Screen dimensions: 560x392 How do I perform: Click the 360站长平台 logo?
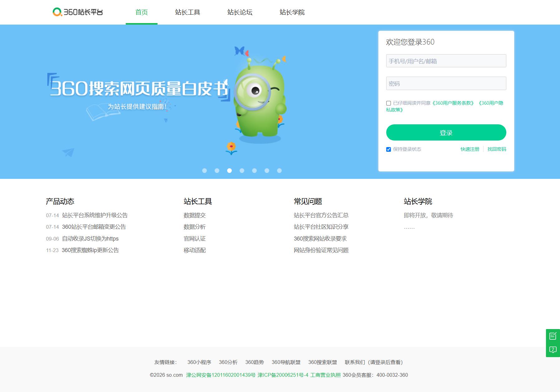78,12
